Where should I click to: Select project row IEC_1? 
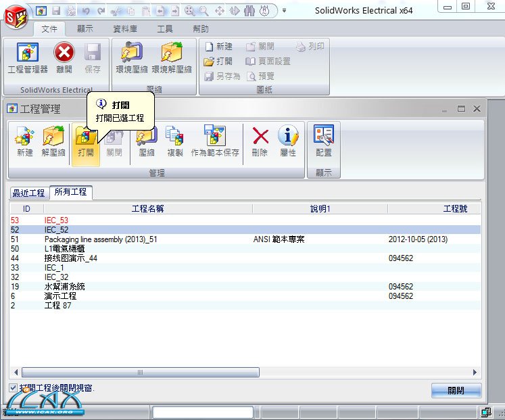tap(245, 268)
